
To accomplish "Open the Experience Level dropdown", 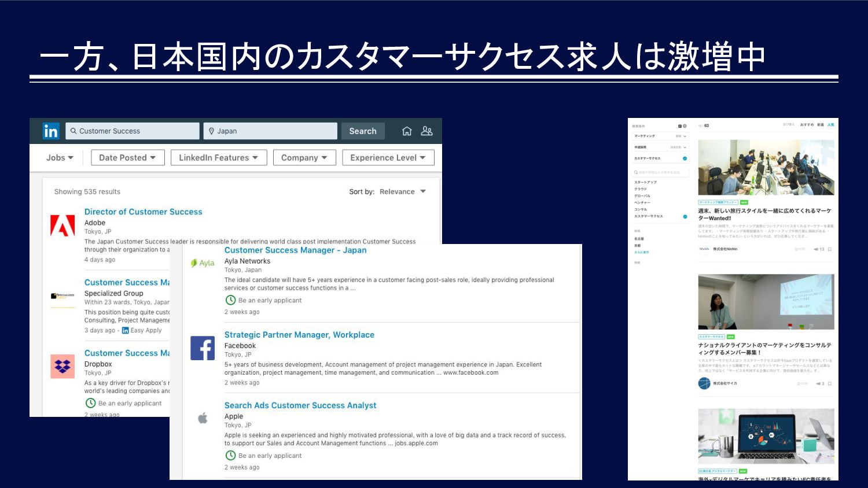I will click(388, 157).
